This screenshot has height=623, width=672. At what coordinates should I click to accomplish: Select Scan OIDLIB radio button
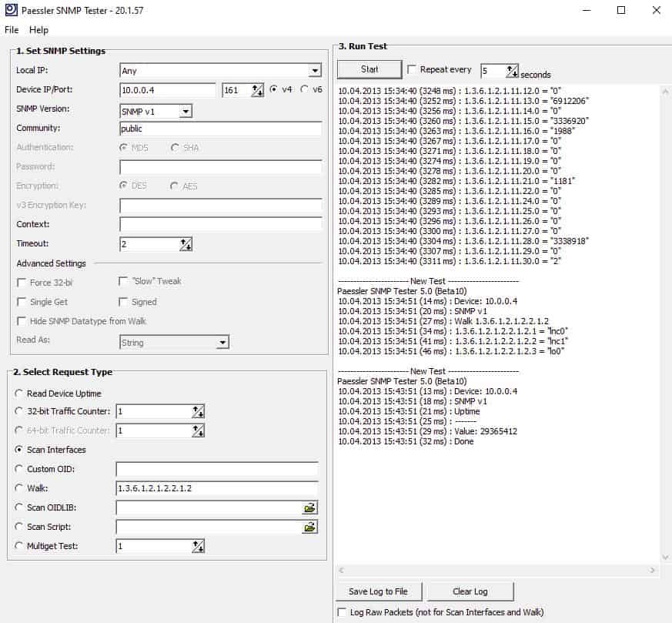18,507
